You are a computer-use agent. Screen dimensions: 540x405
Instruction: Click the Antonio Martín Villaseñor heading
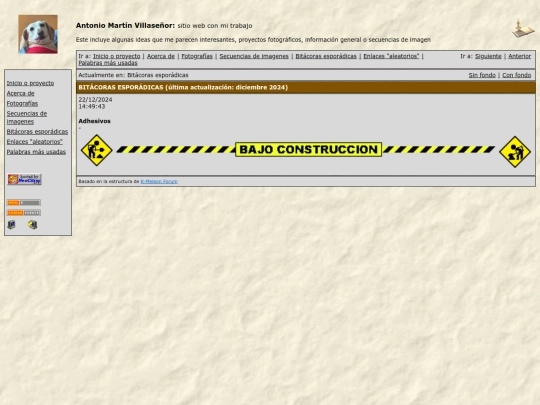(125, 25)
